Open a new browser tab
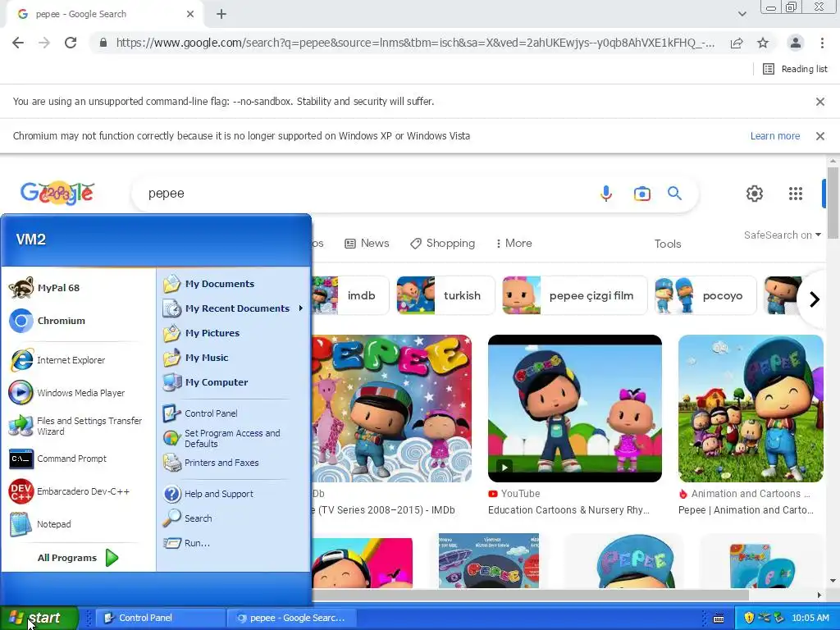Screen dimensions: 840x630 [221, 14]
